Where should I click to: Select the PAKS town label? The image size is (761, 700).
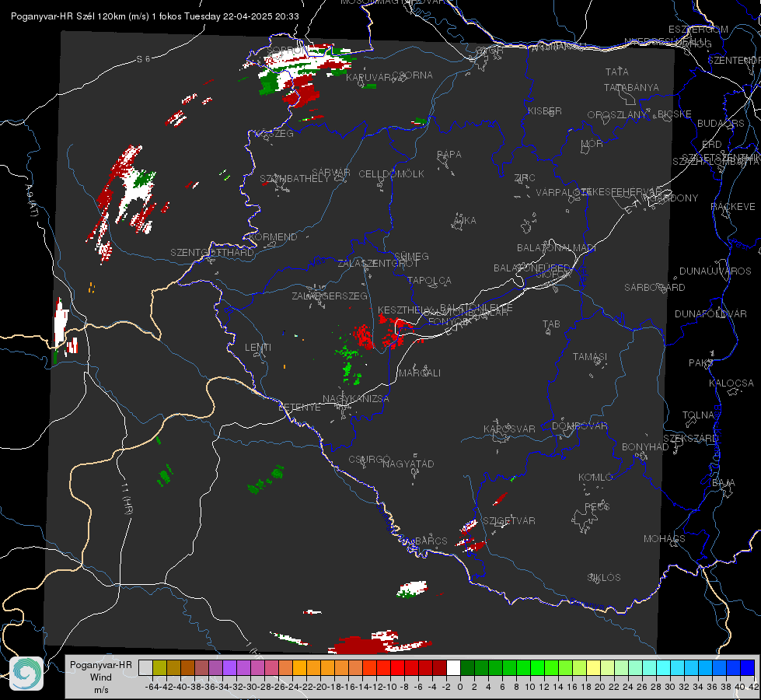click(701, 363)
